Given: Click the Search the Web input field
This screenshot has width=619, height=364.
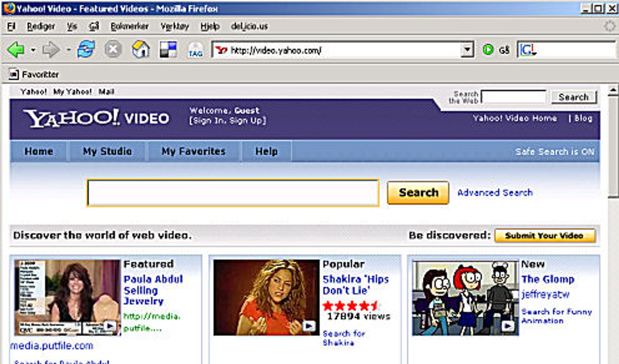Looking at the screenshot, I should tap(514, 97).
